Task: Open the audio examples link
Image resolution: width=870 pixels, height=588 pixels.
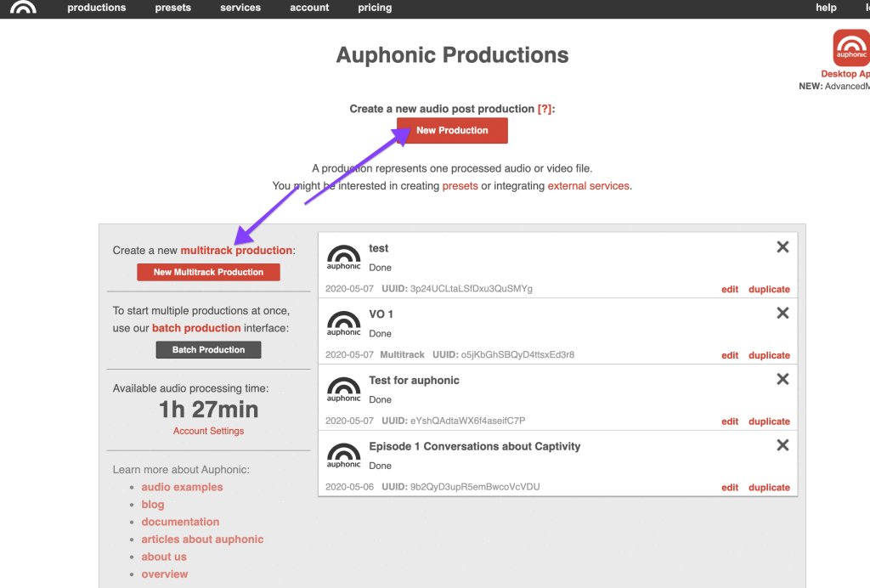Action: click(x=182, y=487)
